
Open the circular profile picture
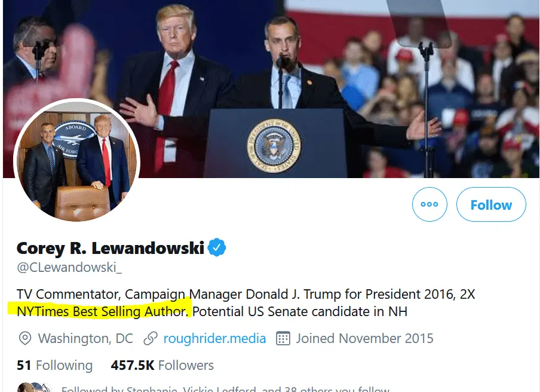[x=76, y=161]
